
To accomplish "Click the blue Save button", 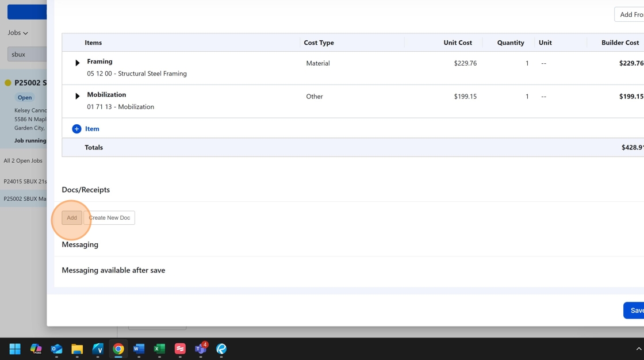I will pos(634,311).
